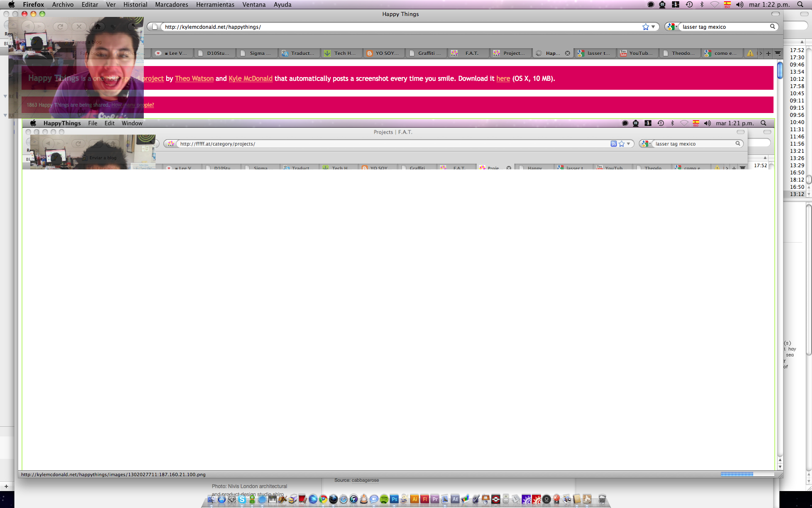Open the Spanish ISO keyboard input menu
The width and height of the screenshot is (812, 508).
click(727, 5)
